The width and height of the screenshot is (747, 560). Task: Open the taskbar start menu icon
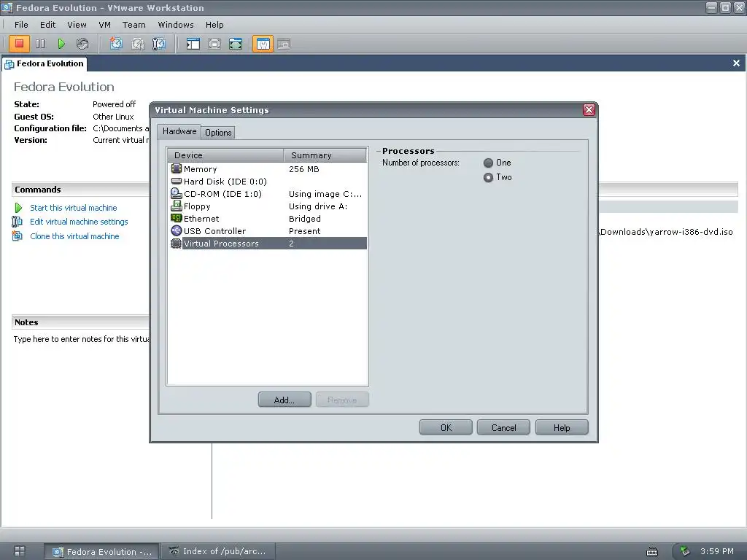pyautogui.click(x=20, y=551)
